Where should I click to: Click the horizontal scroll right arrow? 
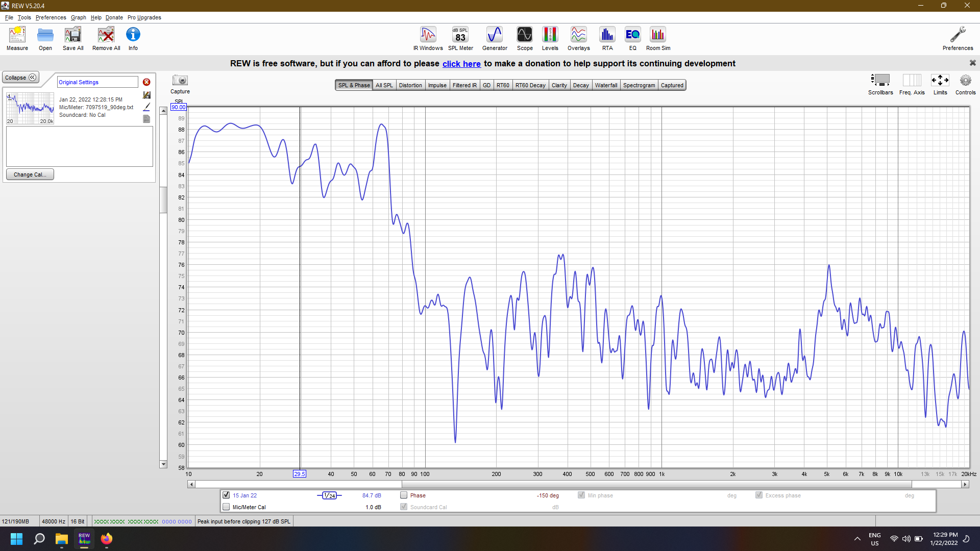(x=965, y=484)
